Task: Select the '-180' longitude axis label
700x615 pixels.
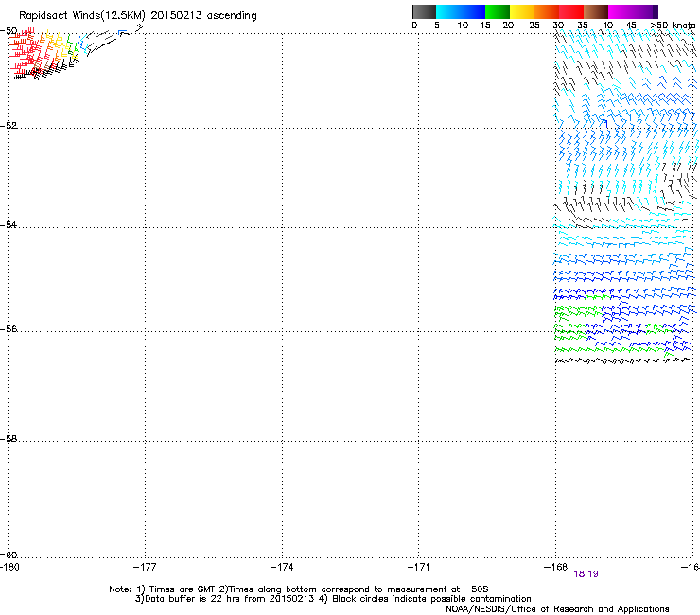Action: click(x=9, y=567)
